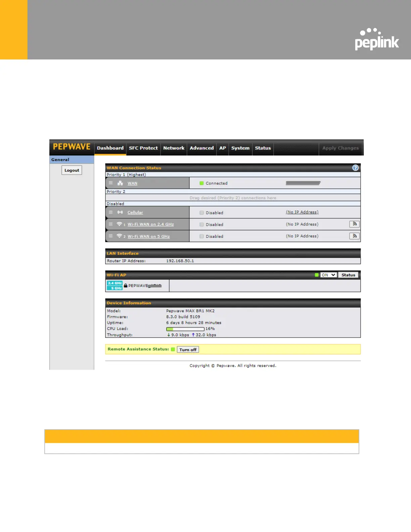Click the Copyright Pepwave footer text
Screen dimensions: 411x532
(233, 366)
